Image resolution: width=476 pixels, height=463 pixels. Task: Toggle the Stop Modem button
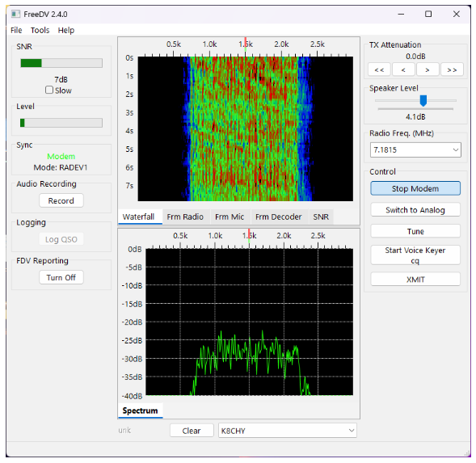pyautogui.click(x=415, y=188)
